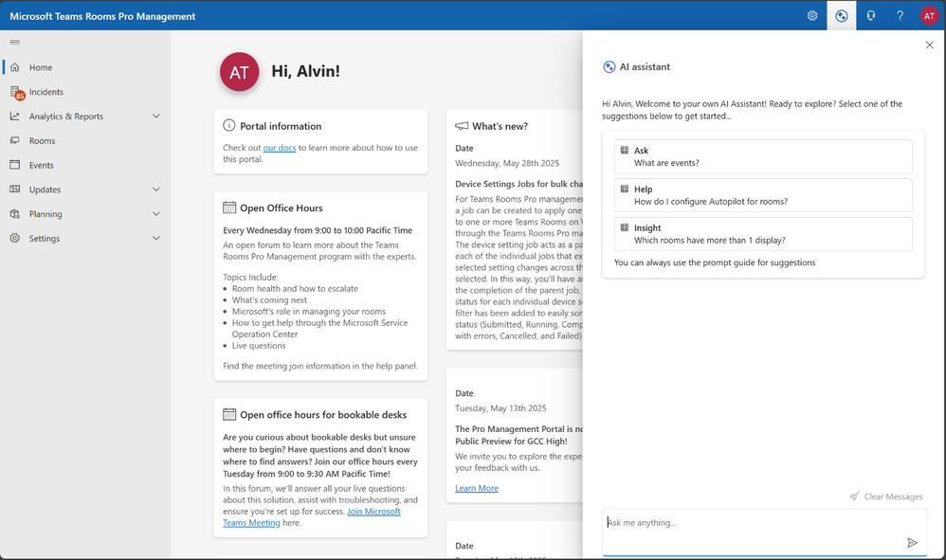The image size is (946, 560).
Task: Open the Learn More link
Action: click(x=477, y=488)
